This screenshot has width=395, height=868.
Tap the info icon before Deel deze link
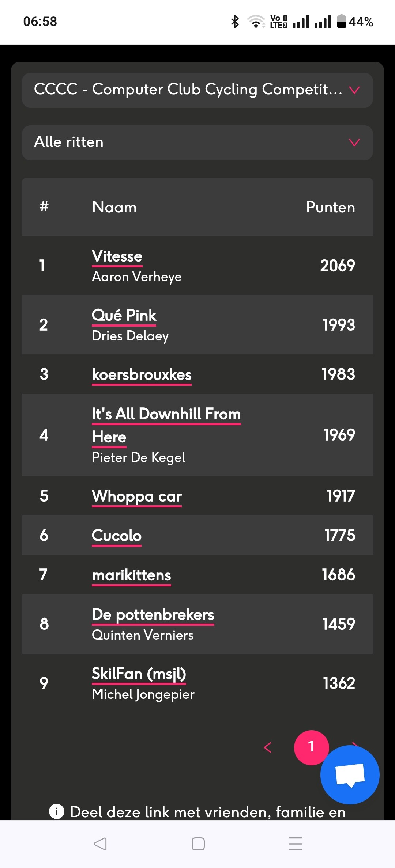click(x=57, y=812)
